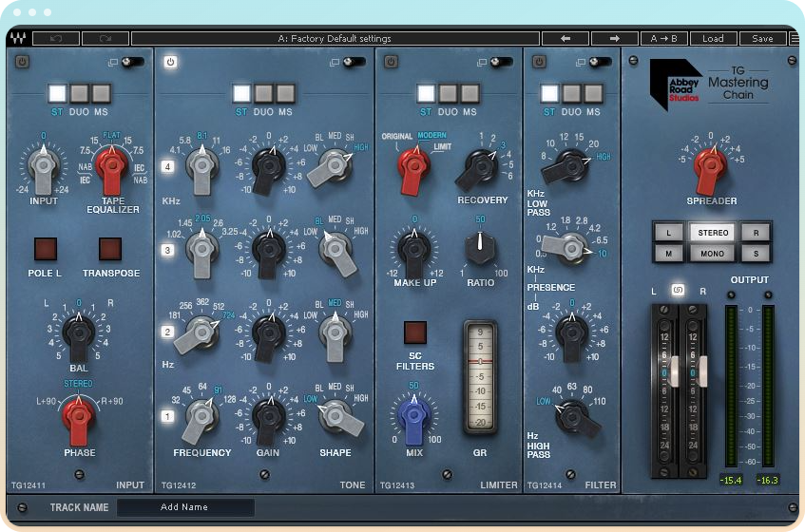
Task: Toggle the Limiter module power button
Action: tap(391, 62)
